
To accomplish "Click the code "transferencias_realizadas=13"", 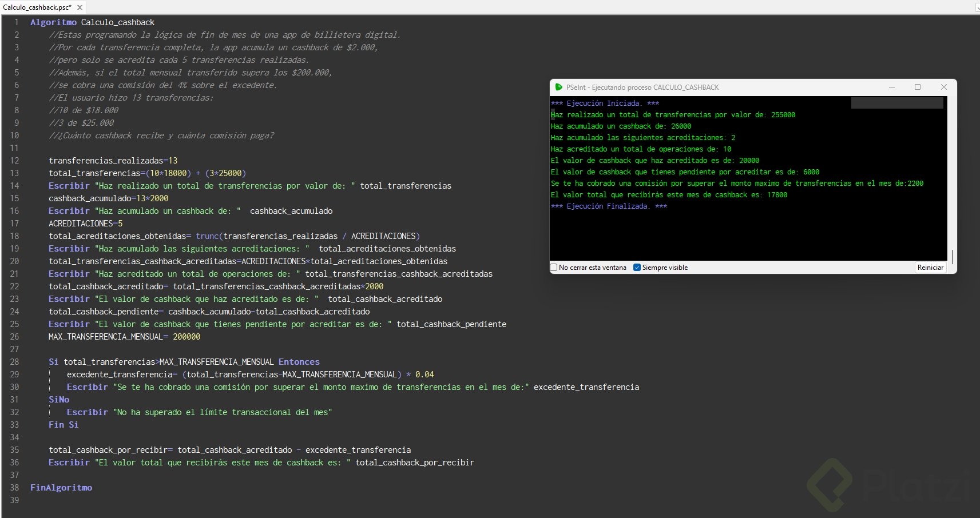I will pos(113,161).
